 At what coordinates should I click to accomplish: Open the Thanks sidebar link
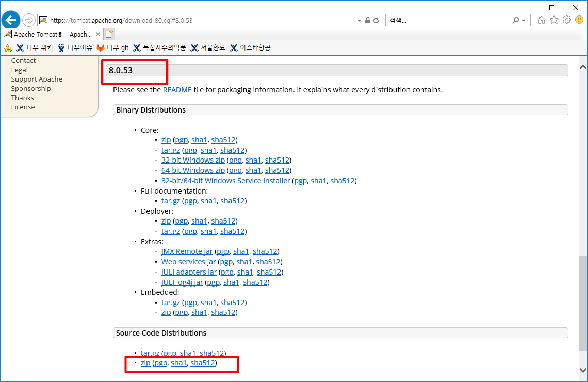tap(23, 98)
